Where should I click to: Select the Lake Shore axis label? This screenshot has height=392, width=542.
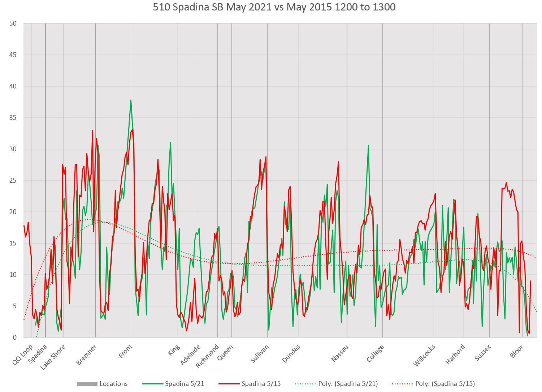(53, 357)
